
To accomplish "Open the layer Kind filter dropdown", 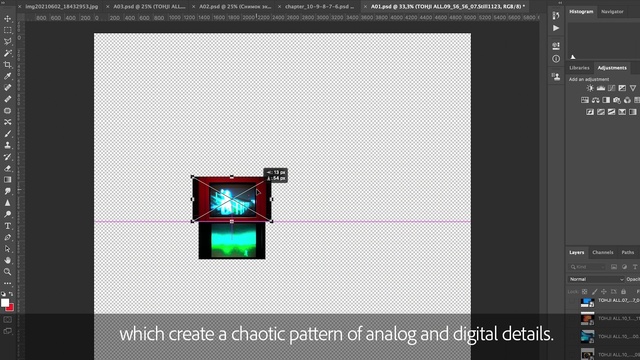I will (587, 267).
